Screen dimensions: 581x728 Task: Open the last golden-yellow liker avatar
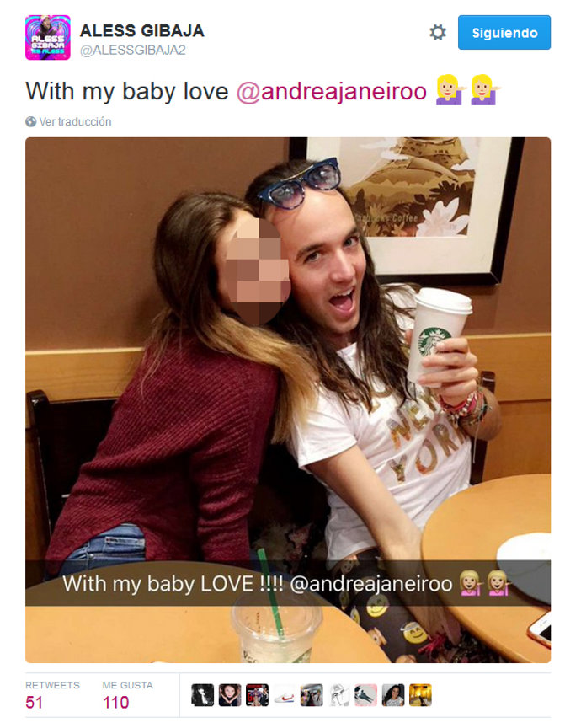420,695
